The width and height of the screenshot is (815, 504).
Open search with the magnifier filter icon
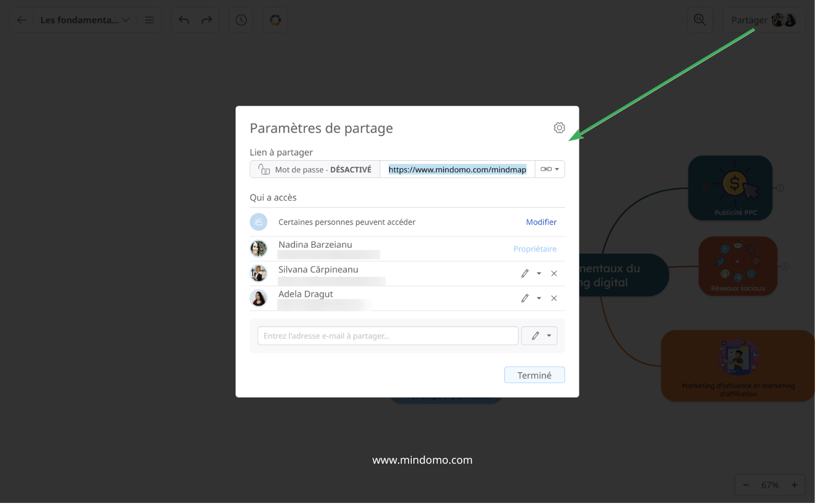tap(700, 20)
